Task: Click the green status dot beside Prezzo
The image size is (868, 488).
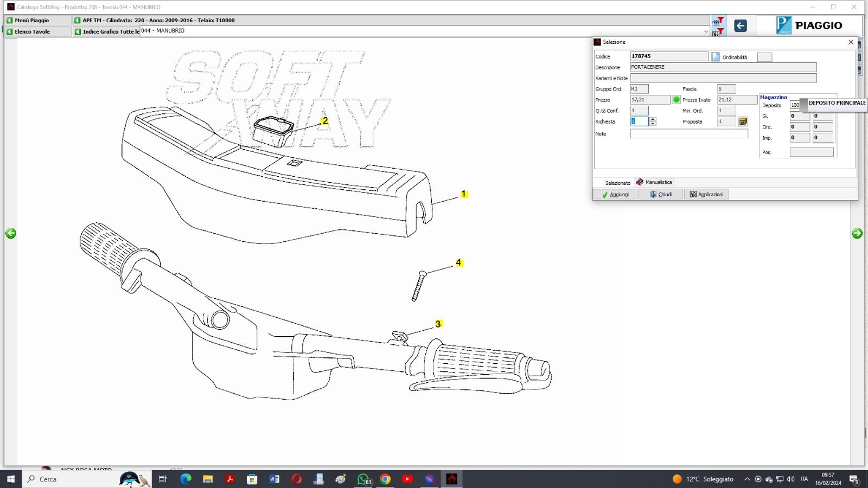Action: click(x=676, y=100)
